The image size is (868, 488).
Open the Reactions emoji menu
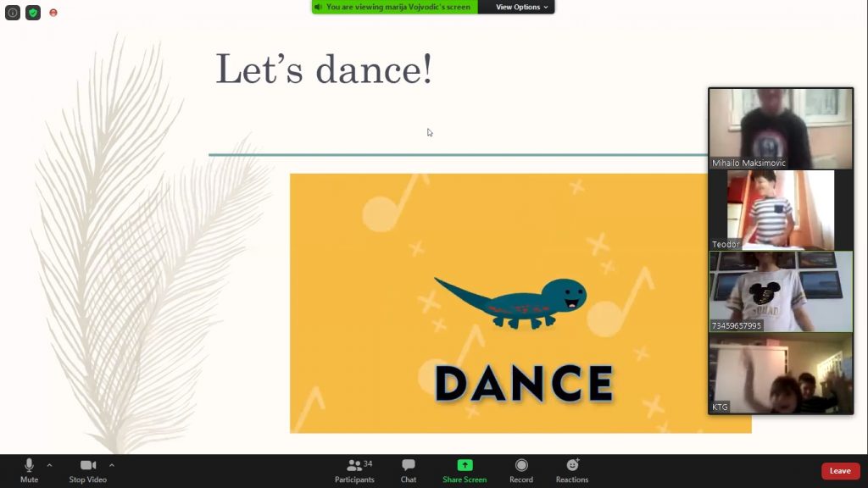(572, 465)
